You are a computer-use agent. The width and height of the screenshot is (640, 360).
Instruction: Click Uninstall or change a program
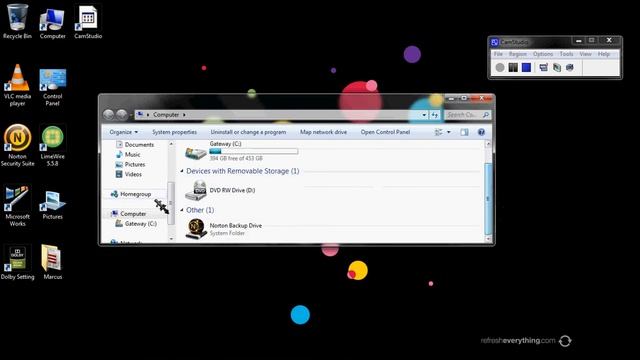coord(248,132)
